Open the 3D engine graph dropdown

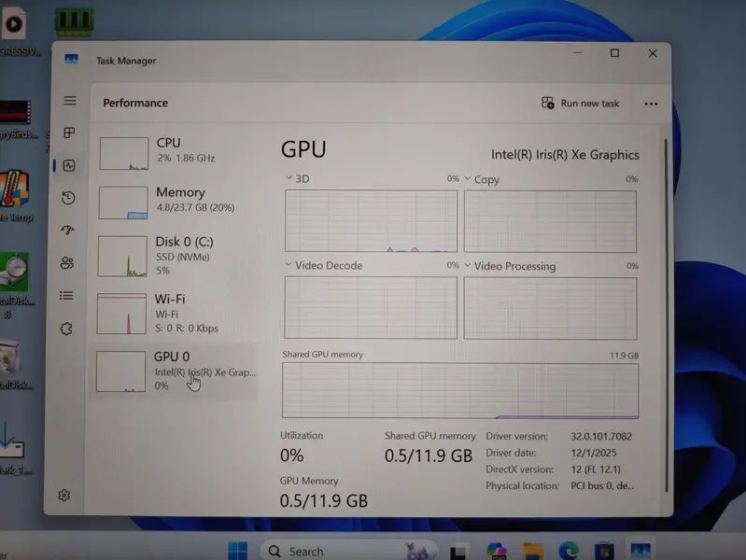[x=289, y=178]
